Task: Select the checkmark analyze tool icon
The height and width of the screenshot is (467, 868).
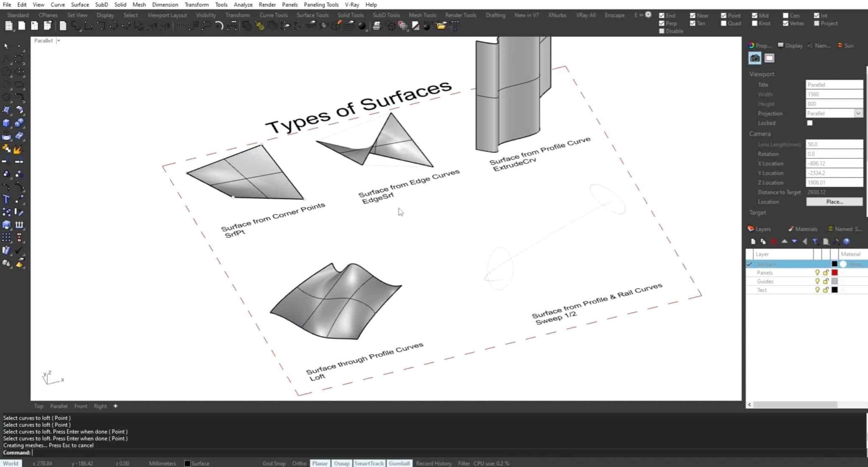Action: (x=19, y=250)
